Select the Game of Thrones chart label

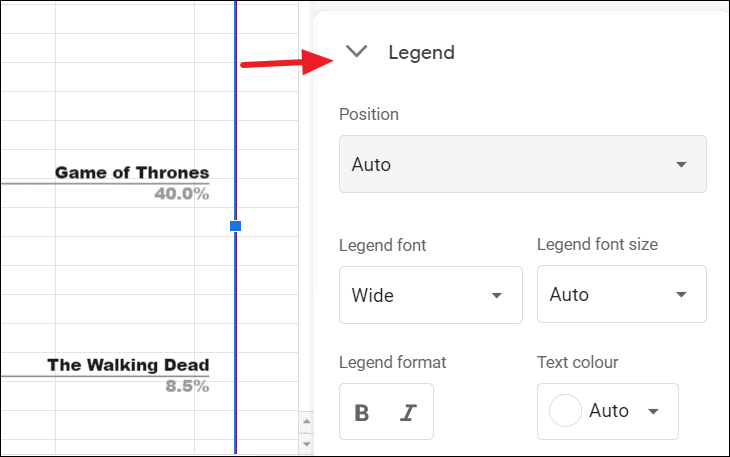(132, 172)
